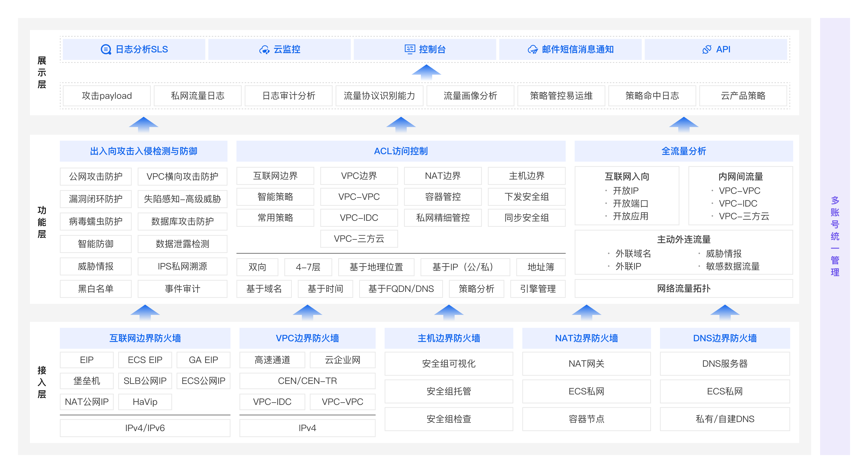Open the DNS边界防火墙 header

pos(725,338)
